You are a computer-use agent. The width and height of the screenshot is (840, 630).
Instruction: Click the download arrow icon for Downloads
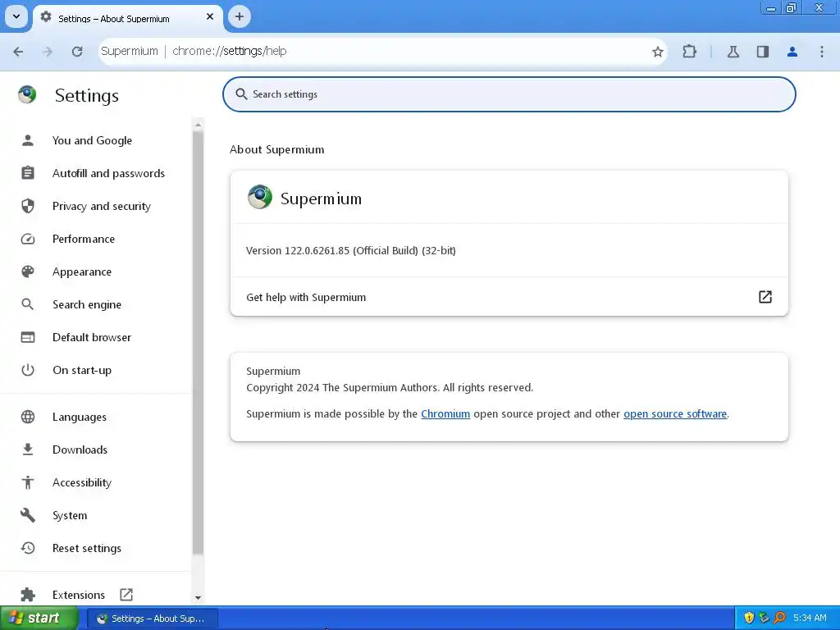tap(28, 450)
